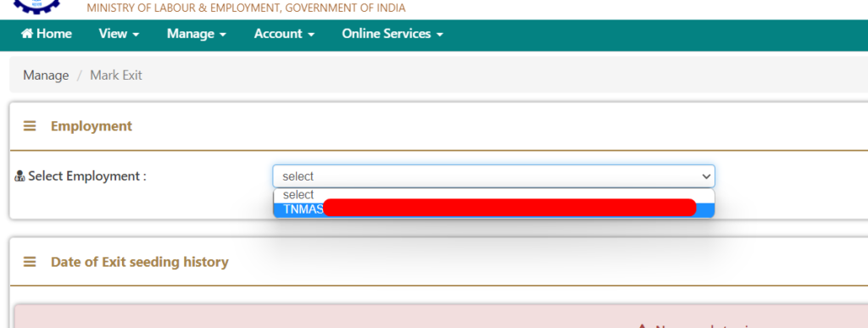This screenshot has width=868, height=328.
Task: Click the Employment panel heading
Action: (92, 126)
